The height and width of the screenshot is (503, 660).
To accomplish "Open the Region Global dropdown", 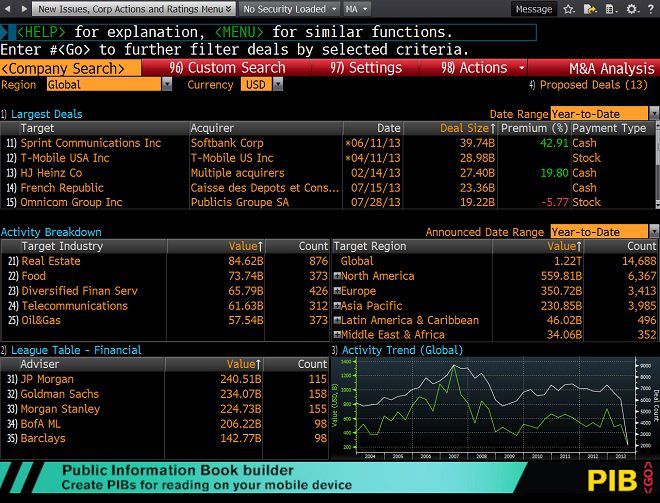I will [167, 85].
